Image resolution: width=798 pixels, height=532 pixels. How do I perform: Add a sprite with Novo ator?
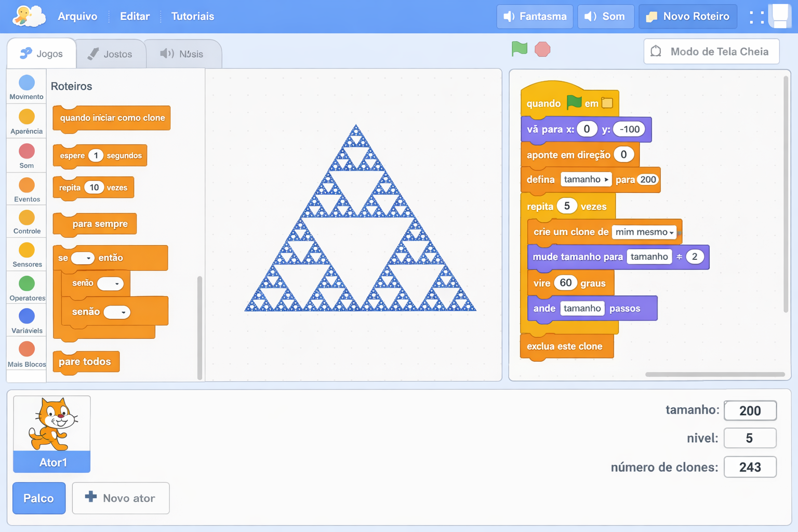pos(121,498)
